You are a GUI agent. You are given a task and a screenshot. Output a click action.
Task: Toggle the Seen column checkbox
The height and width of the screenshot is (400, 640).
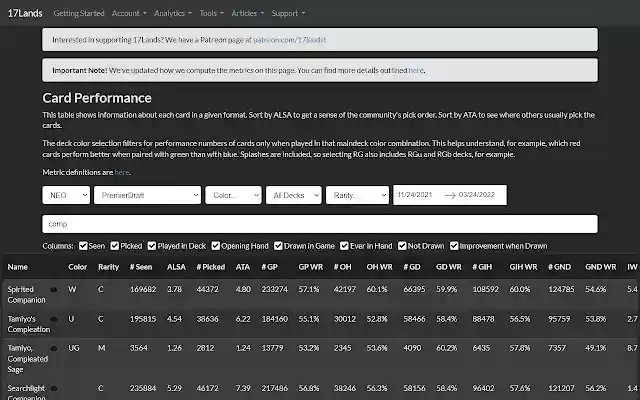coord(83,246)
